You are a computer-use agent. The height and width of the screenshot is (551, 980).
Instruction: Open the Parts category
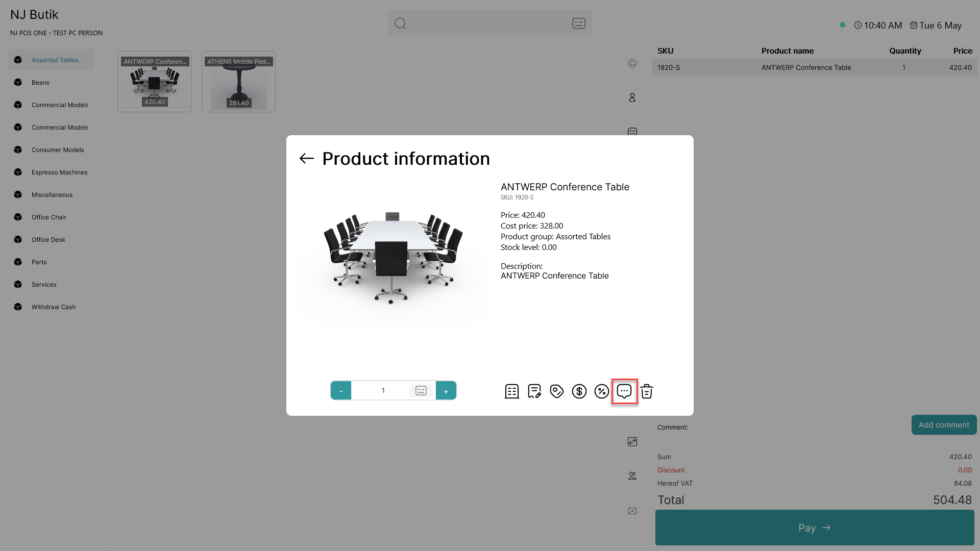point(51,262)
